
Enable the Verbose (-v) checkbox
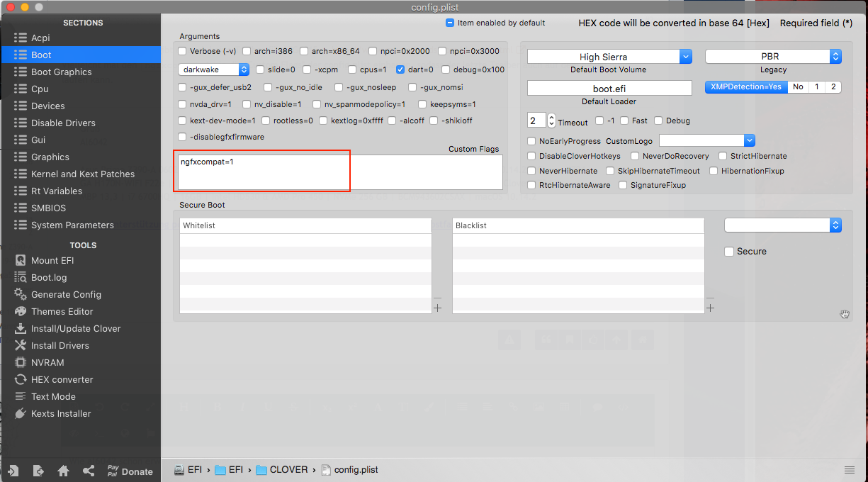click(x=182, y=51)
